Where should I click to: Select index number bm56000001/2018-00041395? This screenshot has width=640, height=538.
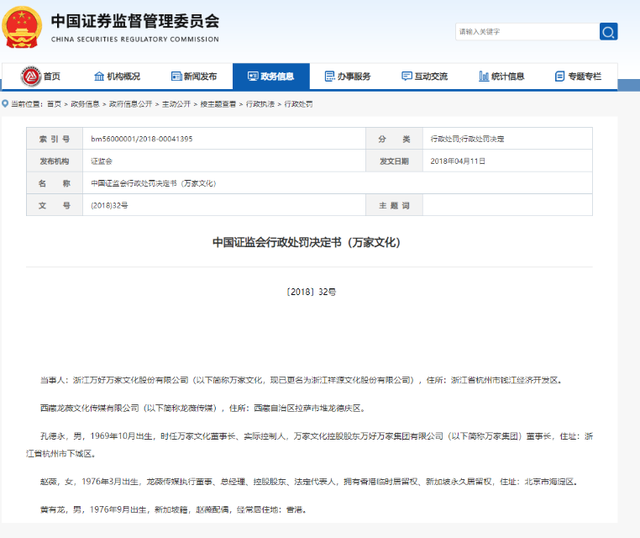coord(142,139)
